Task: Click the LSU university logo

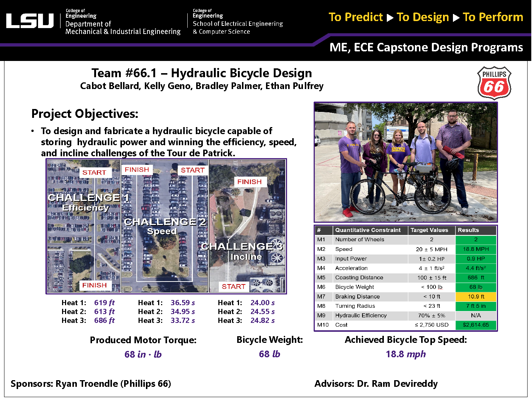Action: click(29, 21)
